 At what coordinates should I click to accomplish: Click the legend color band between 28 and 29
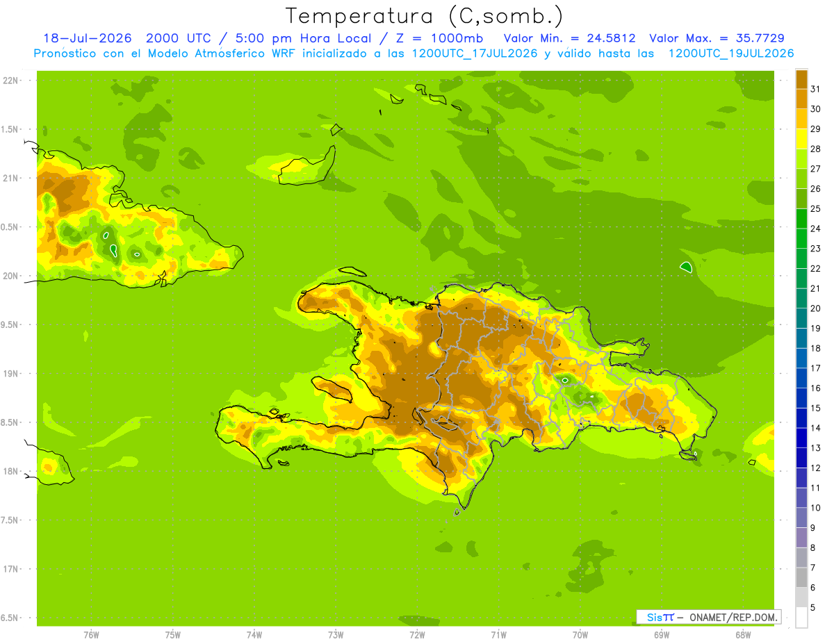(x=801, y=138)
